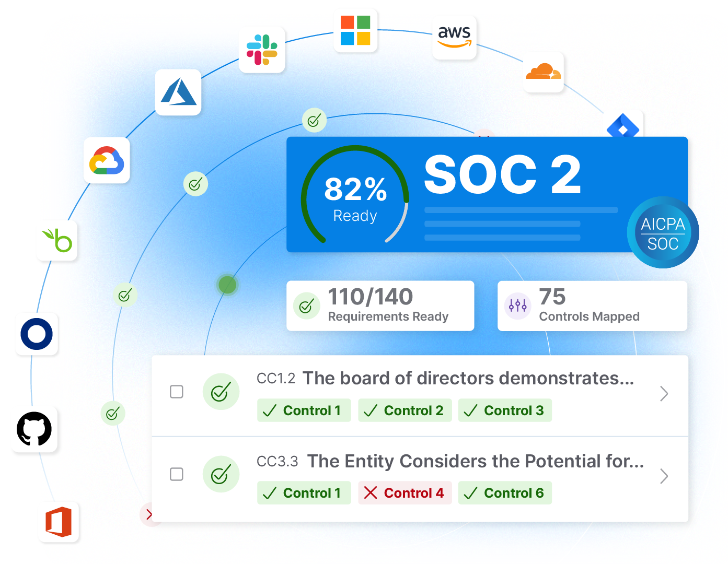Expand the CC3.3 row chevron
This screenshot has width=728, height=564.
pyautogui.click(x=664, y=476)
